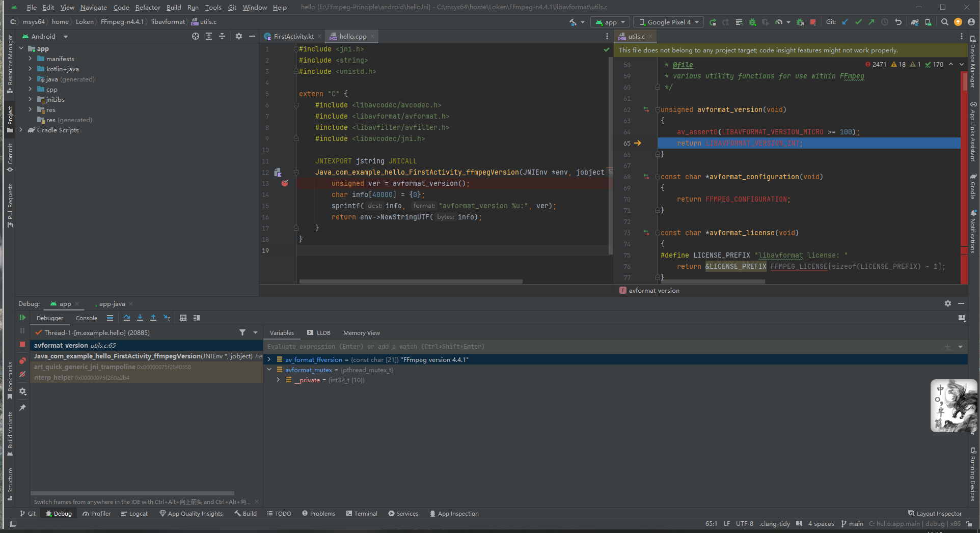Click the Git update project arrow
This screenshot has width=980, height=533.
pos(845,22)
